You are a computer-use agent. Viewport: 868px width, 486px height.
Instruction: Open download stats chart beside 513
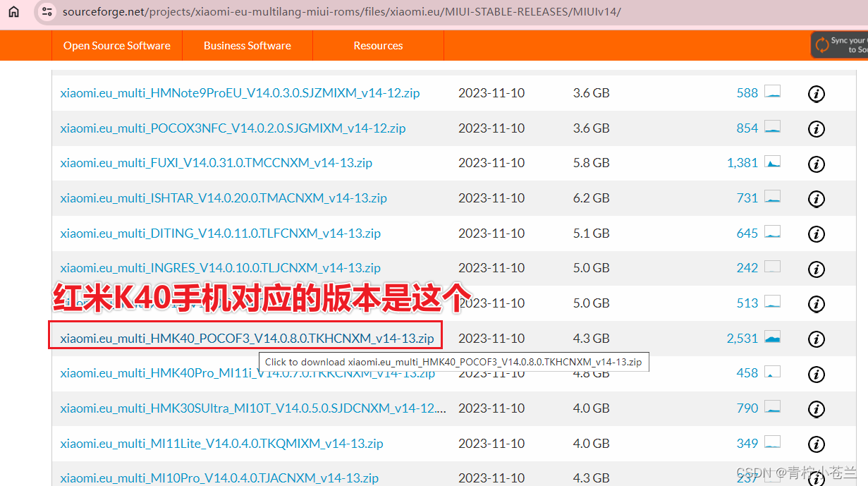(773, 302)
